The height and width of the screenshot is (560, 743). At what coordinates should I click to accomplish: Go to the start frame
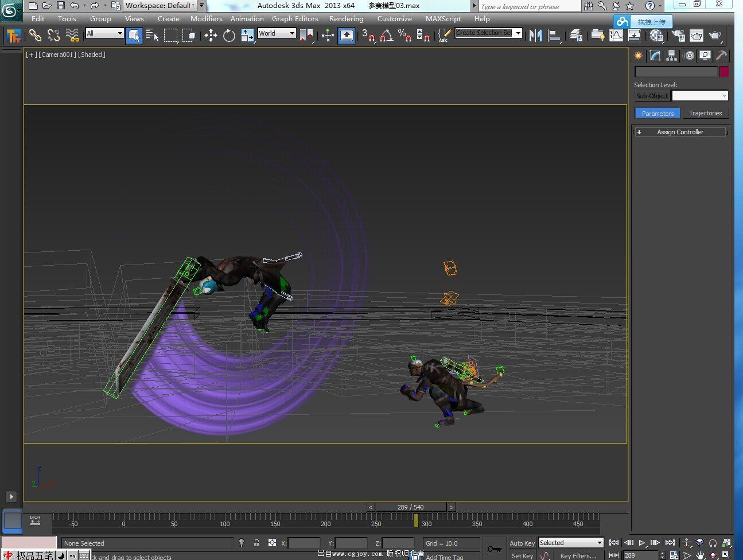[x=614, y=542]
